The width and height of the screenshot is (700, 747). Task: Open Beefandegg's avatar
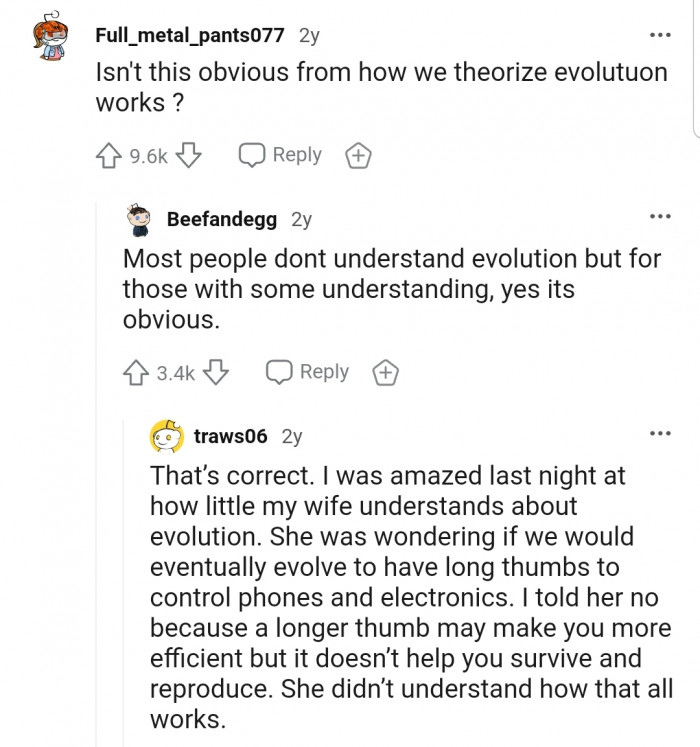point(139,220)
